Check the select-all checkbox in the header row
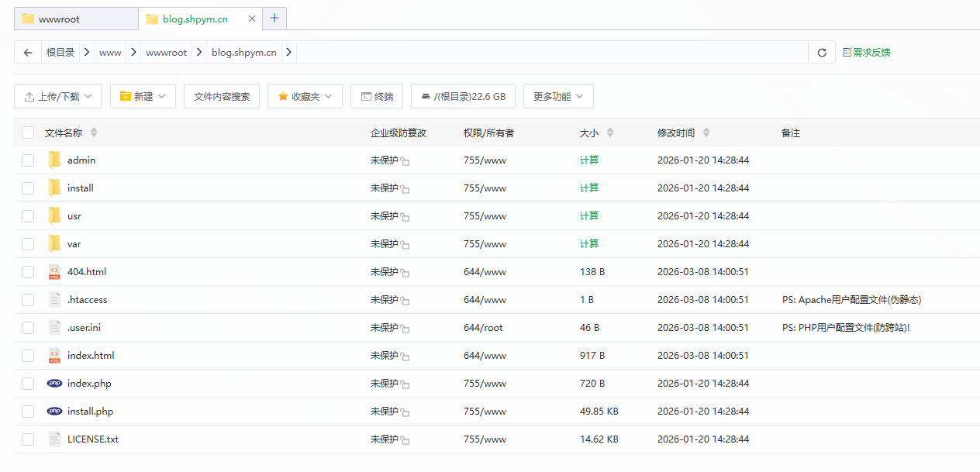Image resolution: width=980 pixels, height=472 pixels. click(28, 132)
